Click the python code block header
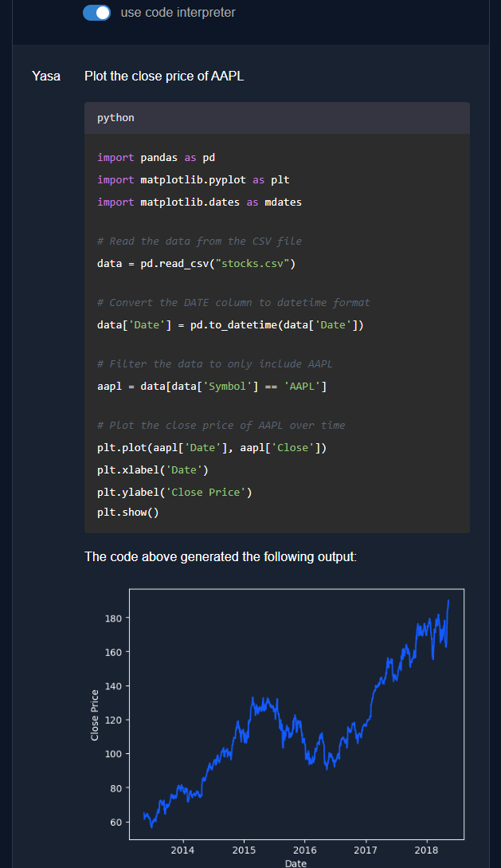 [x=277, y=118]
